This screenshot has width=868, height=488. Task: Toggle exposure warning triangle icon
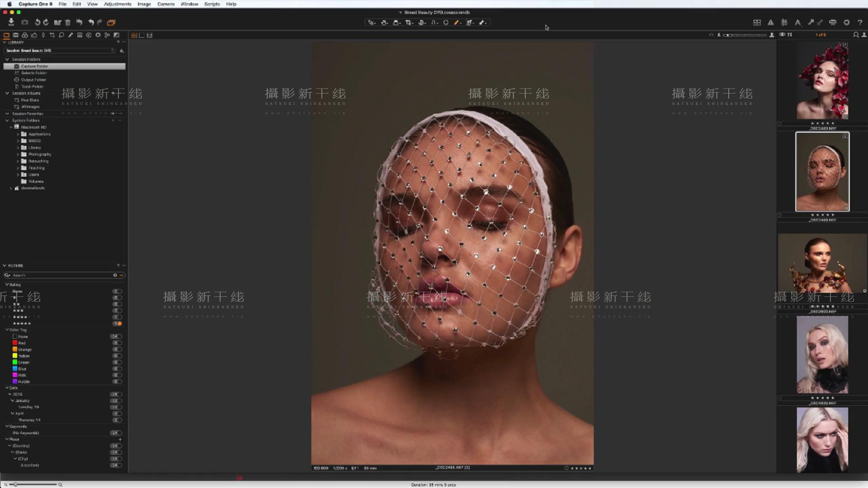pyautogui.click(x=771, y=22)
